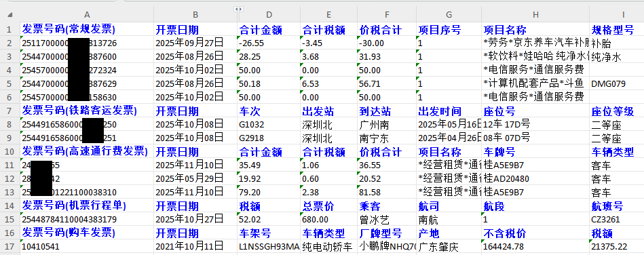Select seat cell 12车 17D号
Image resolution: width=644 pixels, height=255 pixels.
pos(535,124)
